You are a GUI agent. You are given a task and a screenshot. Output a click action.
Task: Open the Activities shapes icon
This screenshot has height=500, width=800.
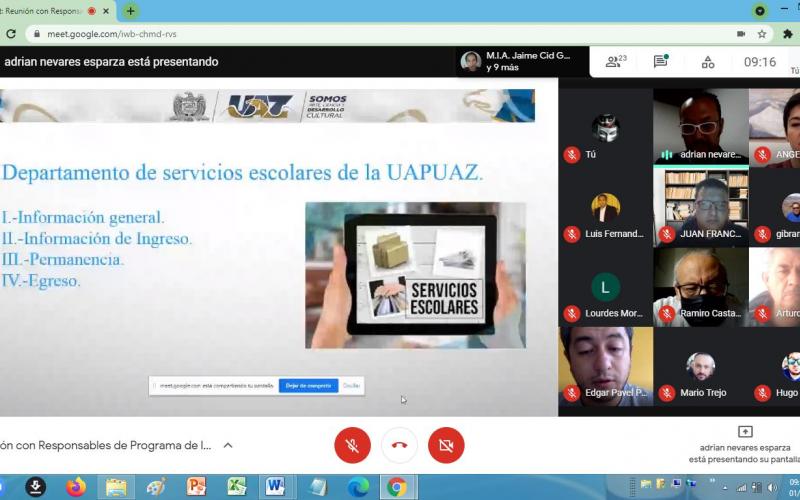click(x=708, y=62)
